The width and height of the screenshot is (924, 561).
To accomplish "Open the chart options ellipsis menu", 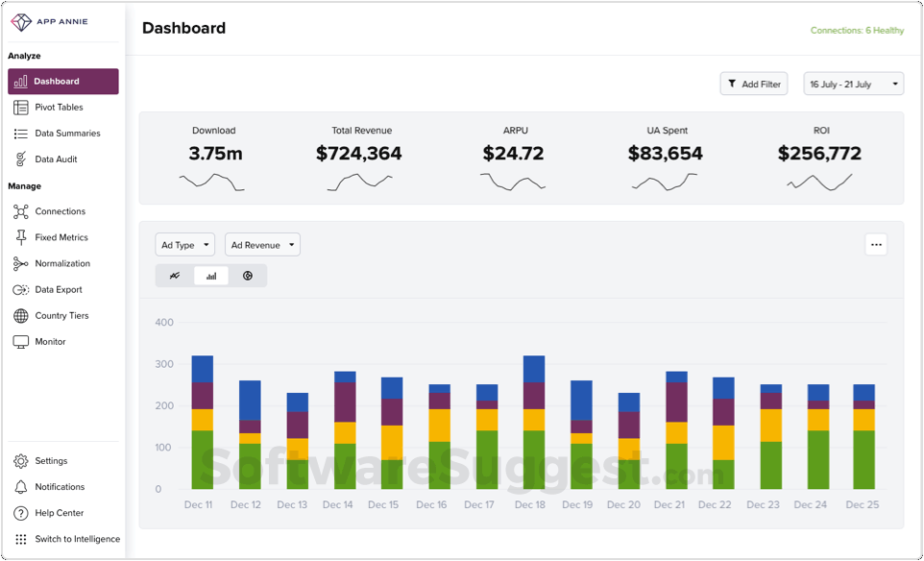I will coord(876,244).
